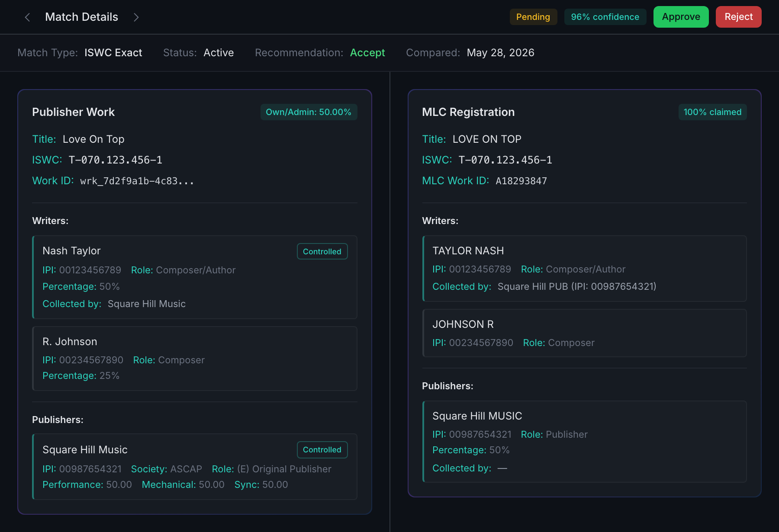Screen dimensions: 779x532
Task: Click the Publisher Work panel heading
Action: tap(73, 112)
